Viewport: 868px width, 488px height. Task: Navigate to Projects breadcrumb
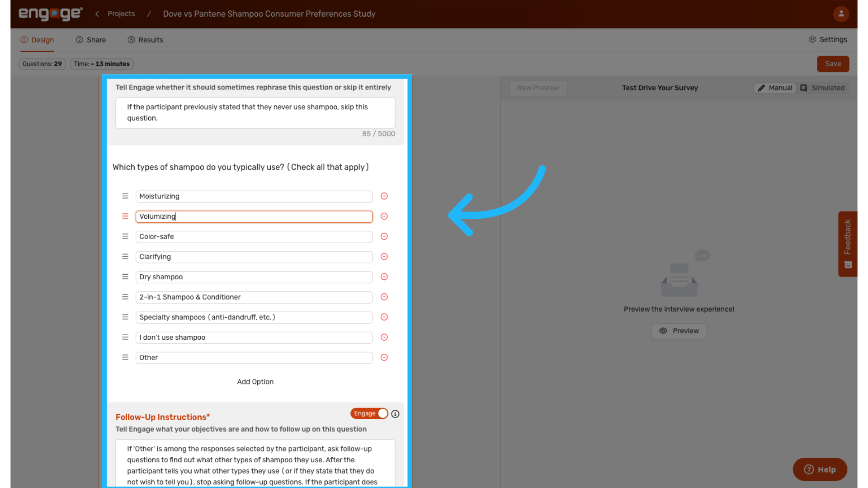(121, 14)
